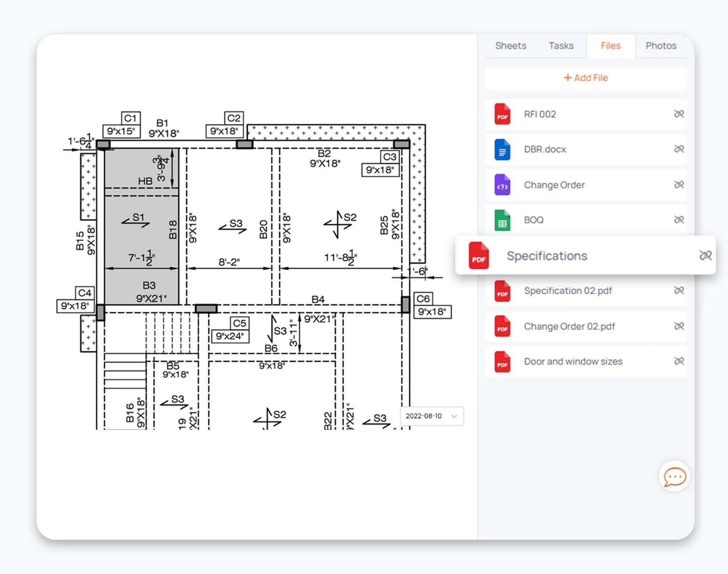Select the Files tab
Viewport: 728px width, 574px height.
[x=610, y=46]
